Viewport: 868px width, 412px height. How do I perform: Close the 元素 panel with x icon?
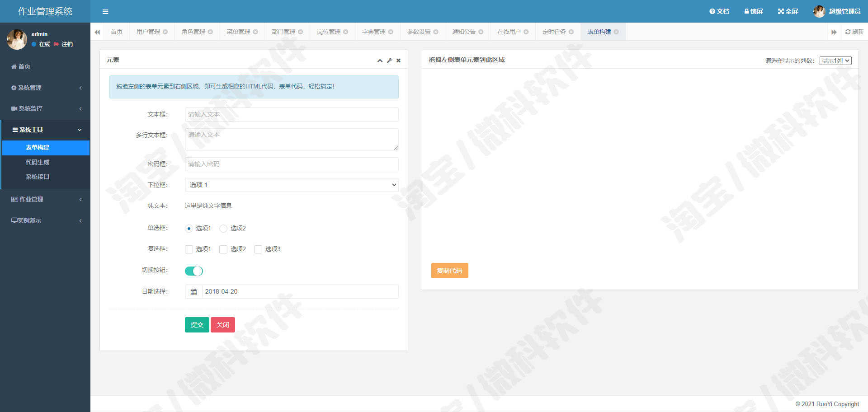[398, 61]
